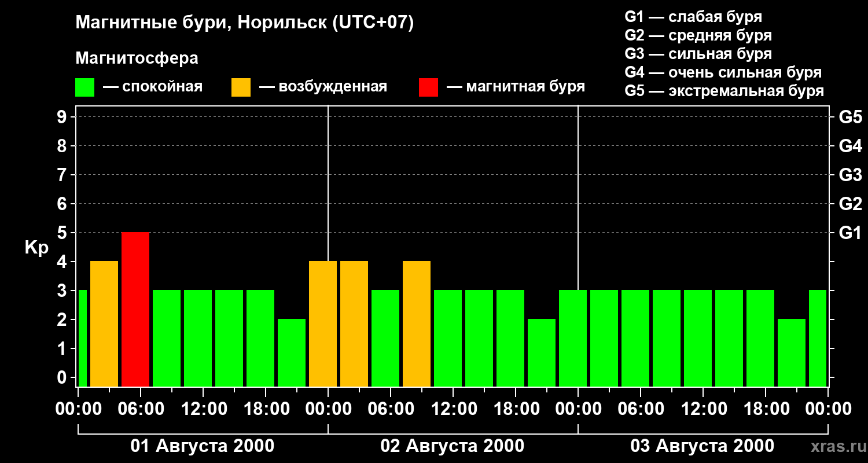Click the Kp 2 green bar on 01 Августа
Image resolution: width=868 pixels, height=463 pixels.
pyautogui.click(x=292, y=352)
